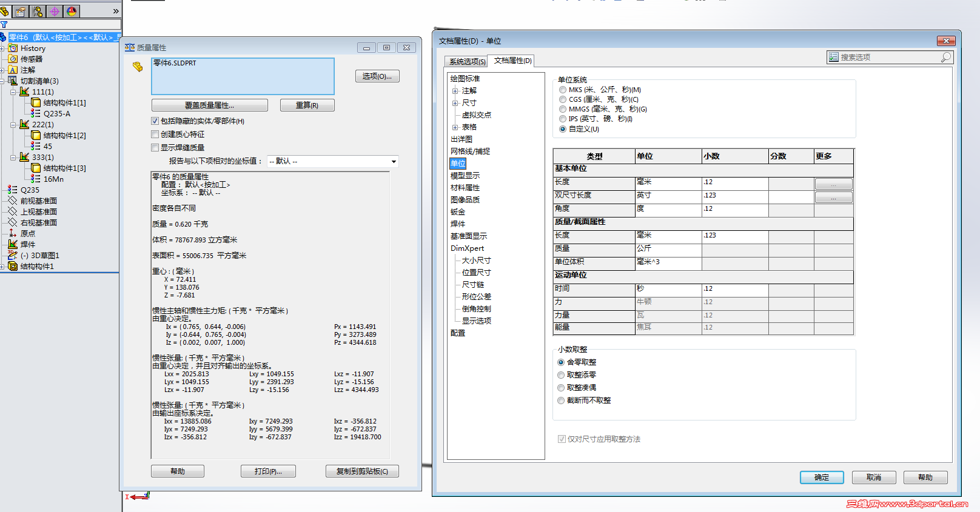The height and width of the screenshot is (512, 980).
Task: Select 截断而不取整 rounding option
Action: (x=561, y=401)
